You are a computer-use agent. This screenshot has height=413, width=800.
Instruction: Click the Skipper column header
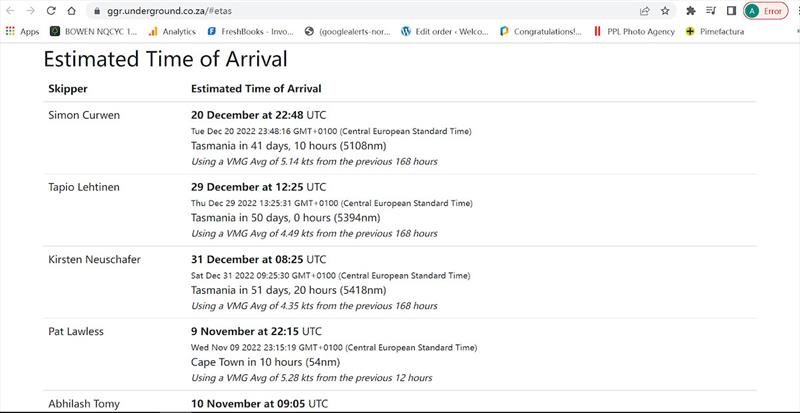coord(68,89)
